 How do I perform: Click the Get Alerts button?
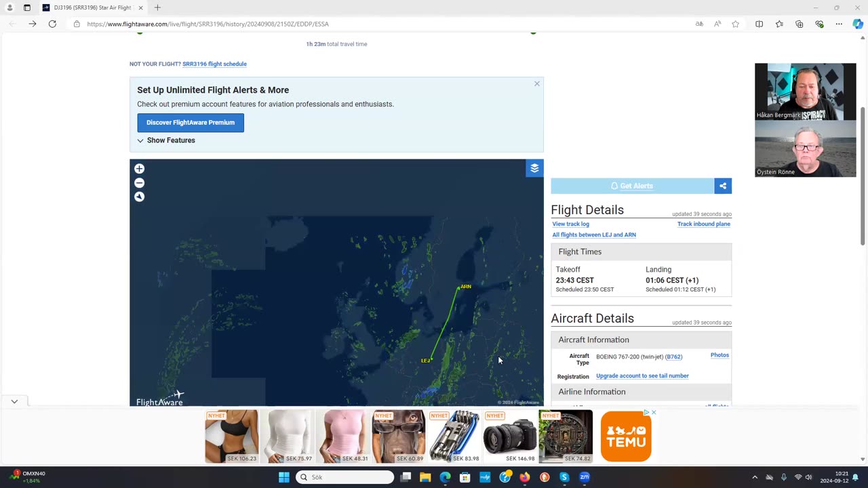pos(632,186)
